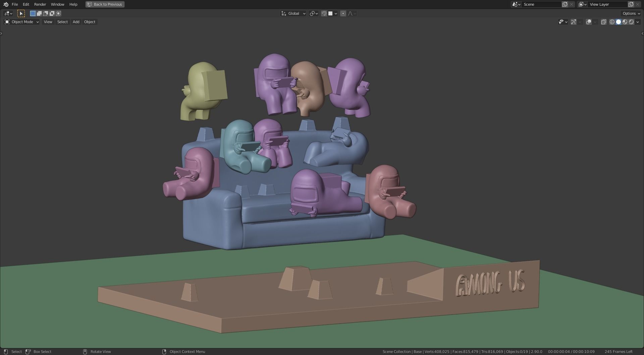644x355 pixels.
Task: Click the Object Context Menu mouse icon
Action: (164, 352)
